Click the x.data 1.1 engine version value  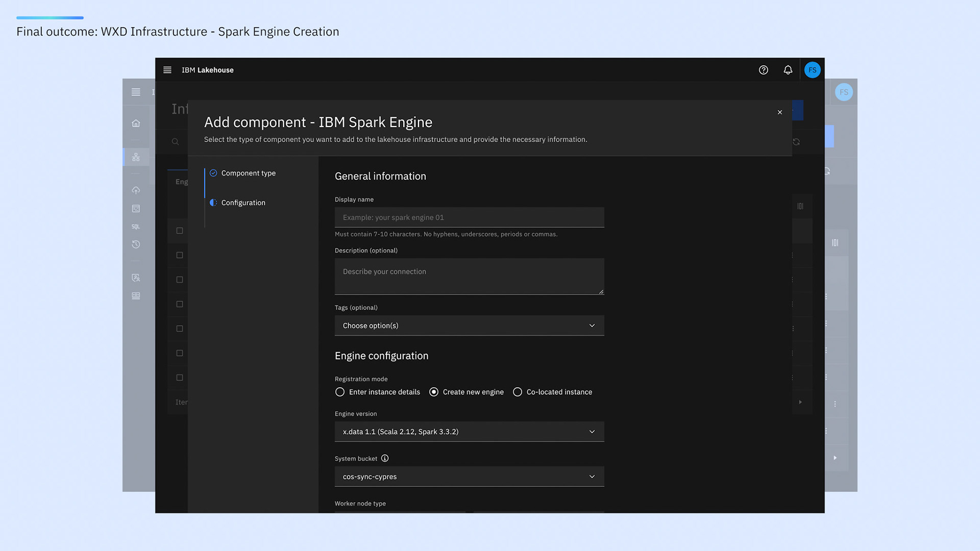click(x=399, y=432)
